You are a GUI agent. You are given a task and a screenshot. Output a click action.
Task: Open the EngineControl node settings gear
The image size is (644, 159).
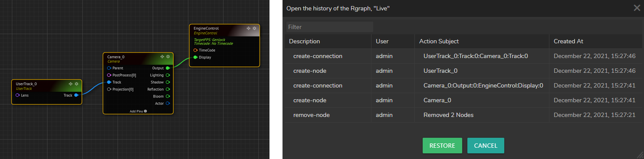[x=254, y=28]
